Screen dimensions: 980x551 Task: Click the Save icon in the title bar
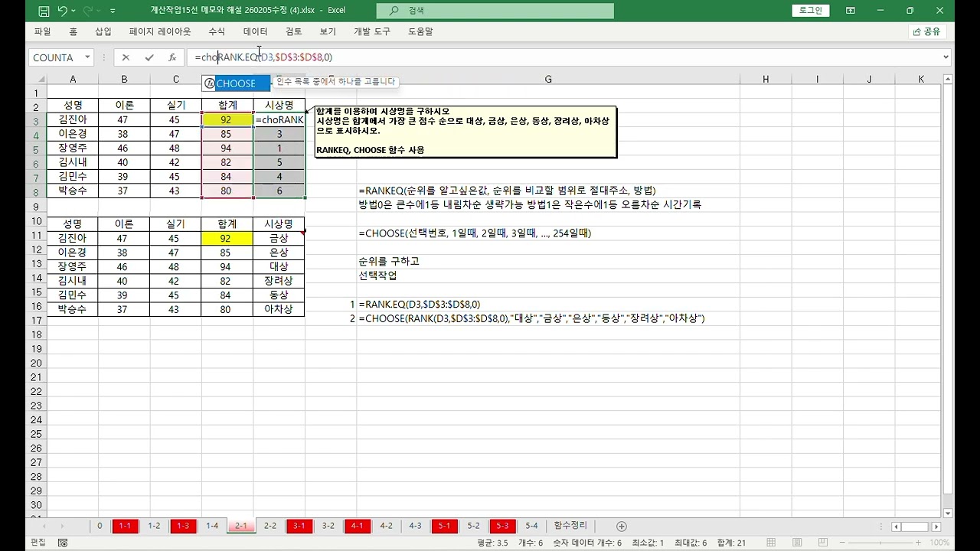click(44, 11)
